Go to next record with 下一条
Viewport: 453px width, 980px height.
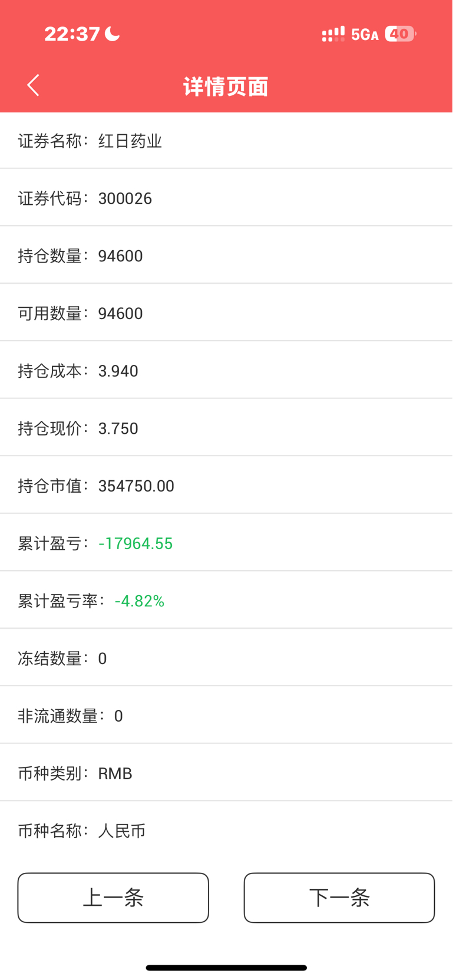click(x=339, y=898)
